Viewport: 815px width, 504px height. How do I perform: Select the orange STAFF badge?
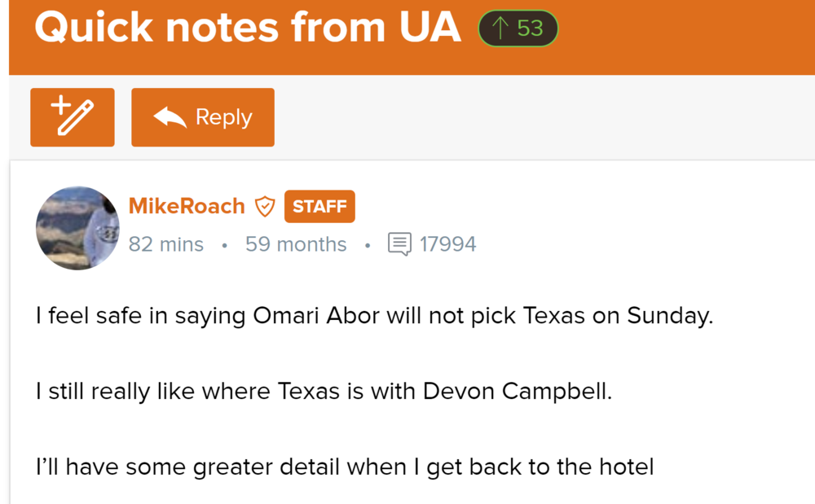[x=319, y=207]
